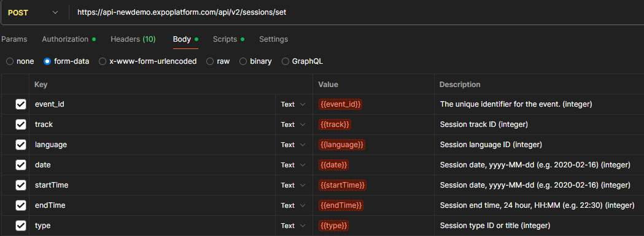Open the Text type dropdown for language

[293, 145]
